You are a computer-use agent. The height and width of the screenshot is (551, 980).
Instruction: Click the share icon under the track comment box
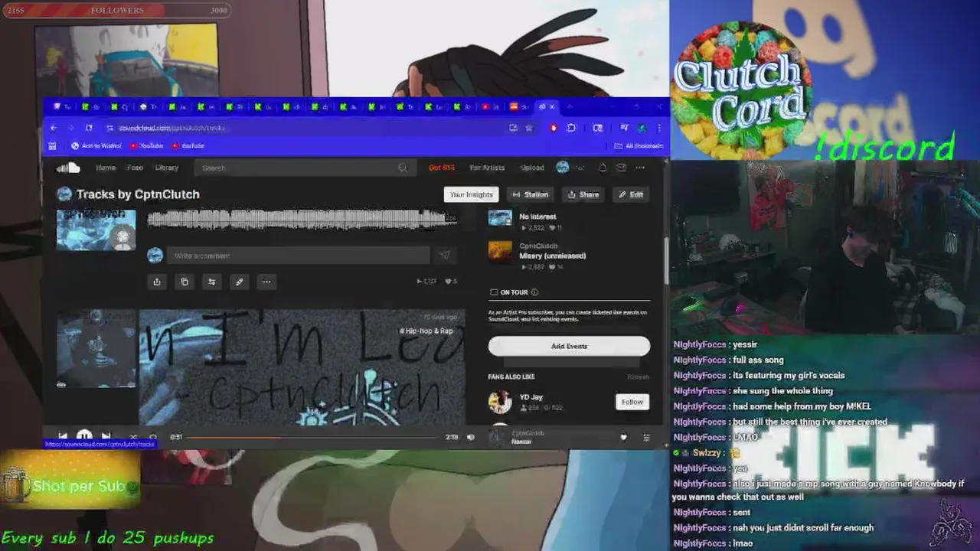click(x=157, y=282)
